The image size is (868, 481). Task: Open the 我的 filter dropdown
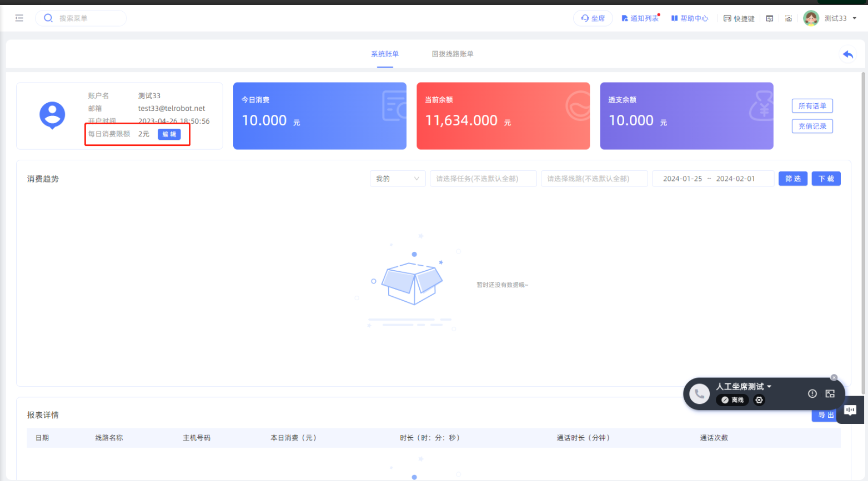click(x=398, y=179)
